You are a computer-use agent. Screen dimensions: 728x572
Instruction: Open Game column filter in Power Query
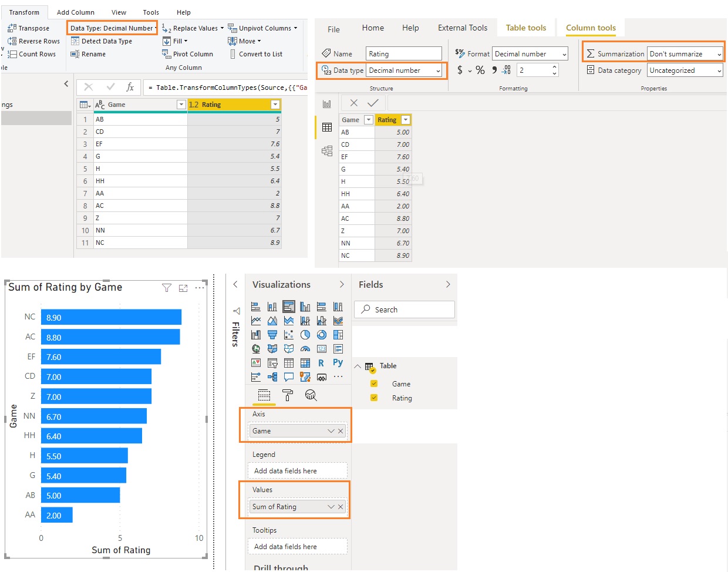coord(181,105)
